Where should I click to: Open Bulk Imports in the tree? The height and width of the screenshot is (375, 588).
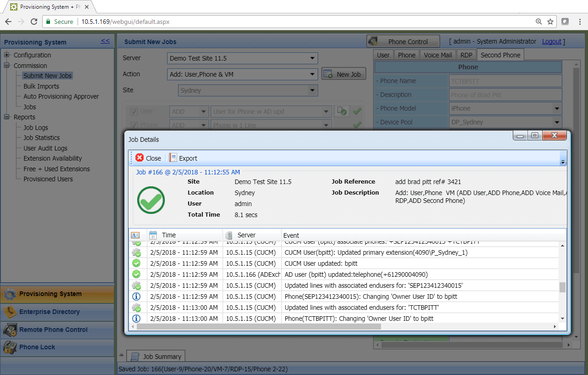coord(41,86)
